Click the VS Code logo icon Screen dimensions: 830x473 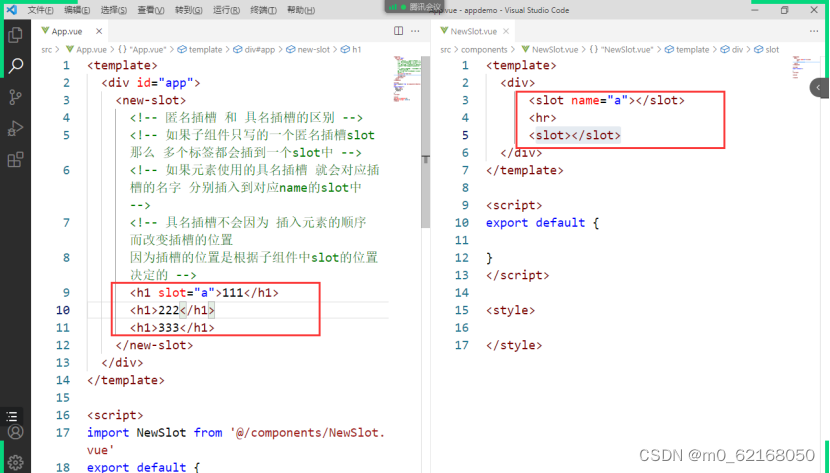click(x=11, y=10)
